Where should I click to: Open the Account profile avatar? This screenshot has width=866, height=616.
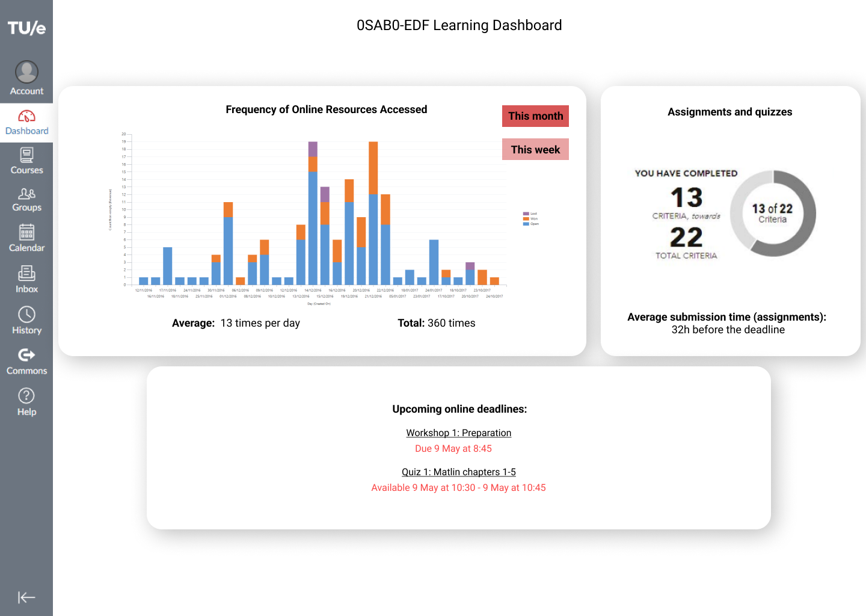pos(26,72)
